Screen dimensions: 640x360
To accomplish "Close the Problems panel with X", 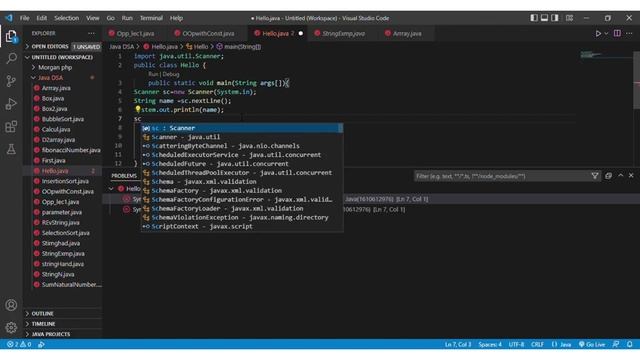I will (631, 176).
